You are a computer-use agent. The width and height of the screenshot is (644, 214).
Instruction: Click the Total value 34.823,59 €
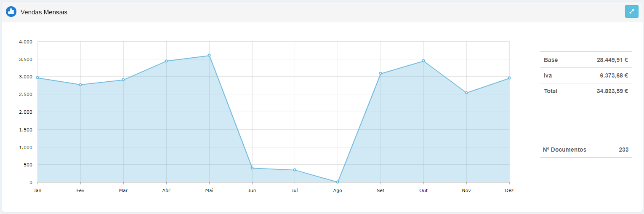tap(612, 91)
